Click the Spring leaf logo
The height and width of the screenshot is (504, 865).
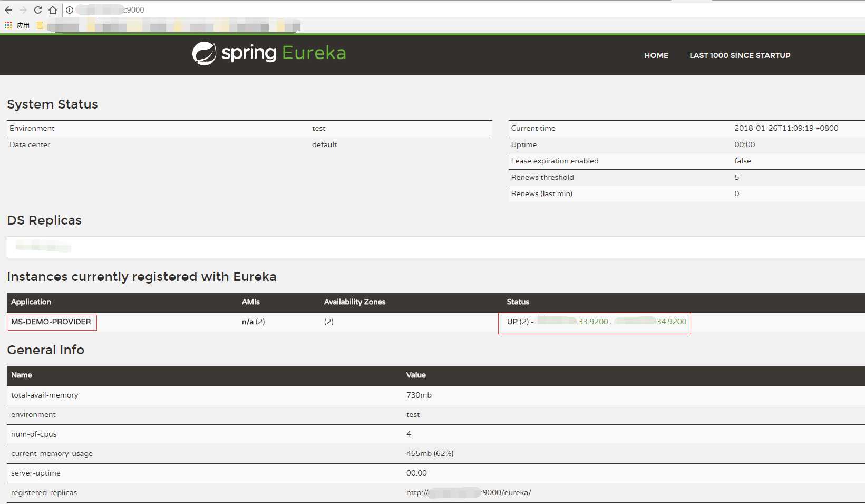pos(204,53)
